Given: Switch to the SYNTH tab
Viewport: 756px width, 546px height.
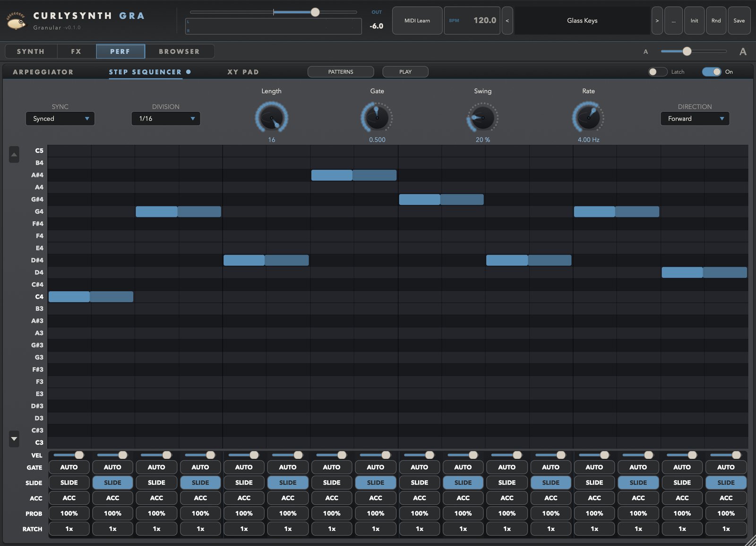Looking at the screenshot, I should (x=31, y=52).
